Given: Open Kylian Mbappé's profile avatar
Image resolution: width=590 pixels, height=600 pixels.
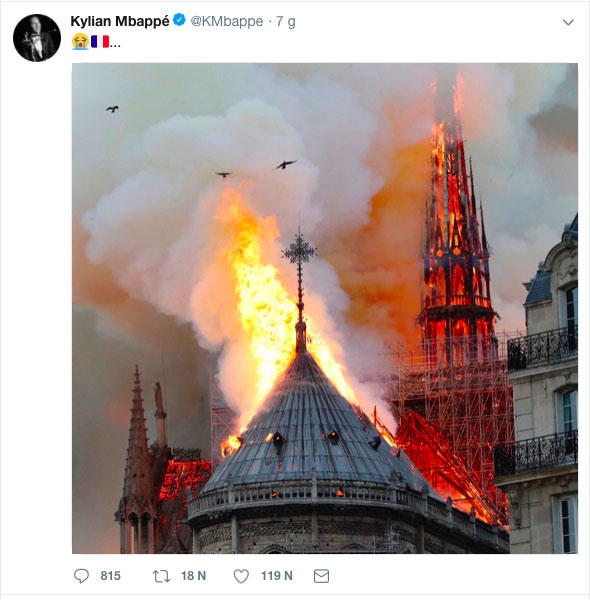Looking at the screenshot, I should (37, 38).
